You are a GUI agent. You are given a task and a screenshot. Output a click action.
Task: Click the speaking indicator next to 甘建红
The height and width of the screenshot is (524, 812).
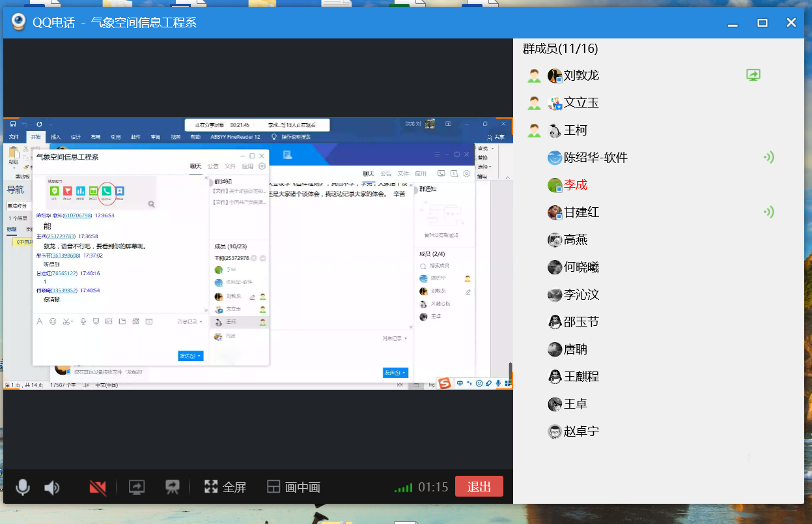(x=768, y=212)
